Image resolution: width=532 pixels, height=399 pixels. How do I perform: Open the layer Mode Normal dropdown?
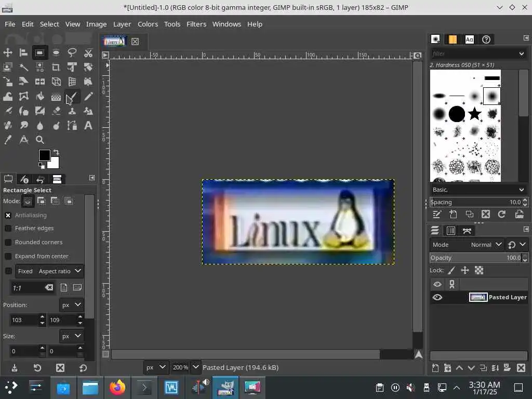click(466, 245)
